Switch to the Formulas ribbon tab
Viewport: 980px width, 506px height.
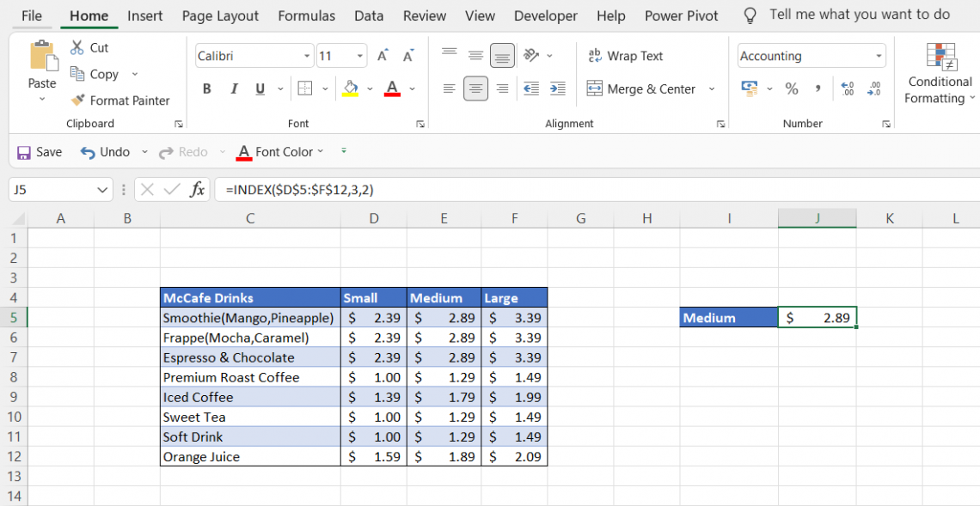pyautogui.click(x=306, y=15)
